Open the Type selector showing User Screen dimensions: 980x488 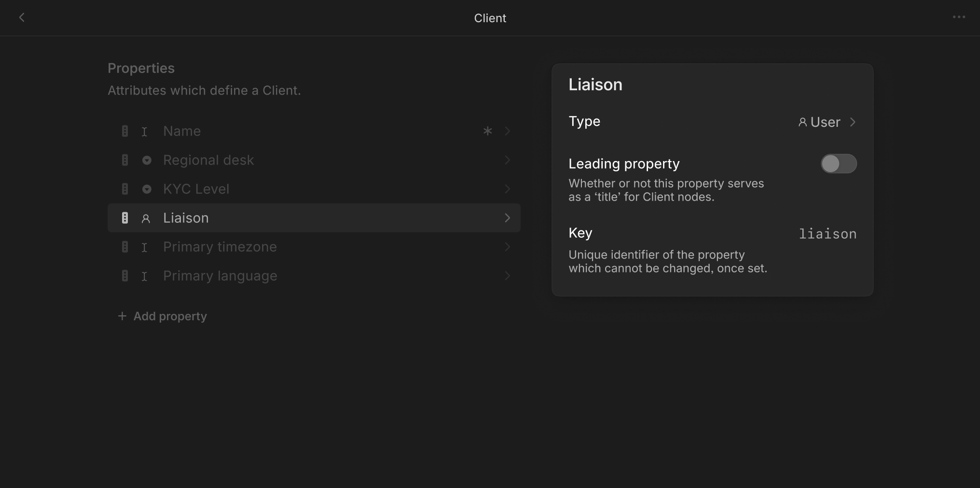[827, 122]
